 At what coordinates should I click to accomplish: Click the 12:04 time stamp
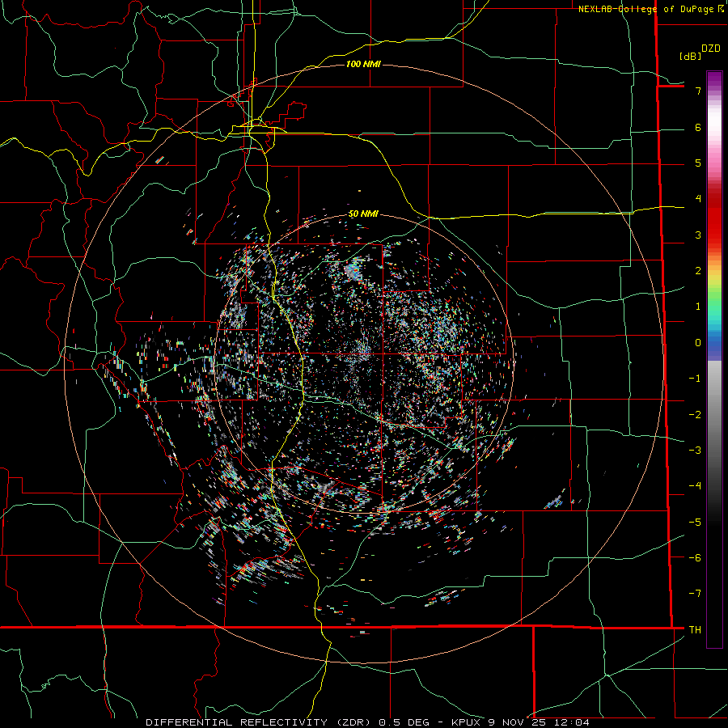click(x=570, y=722)
